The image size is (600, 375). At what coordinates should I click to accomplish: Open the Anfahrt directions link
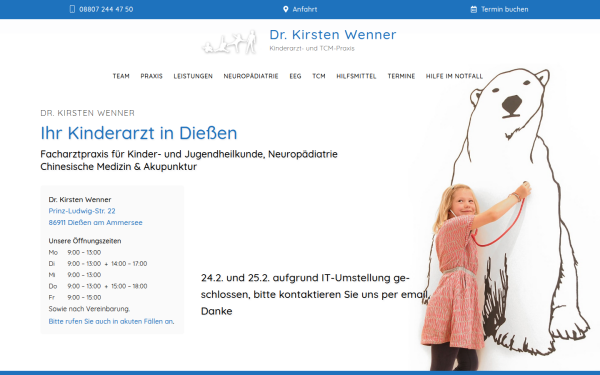305,9
